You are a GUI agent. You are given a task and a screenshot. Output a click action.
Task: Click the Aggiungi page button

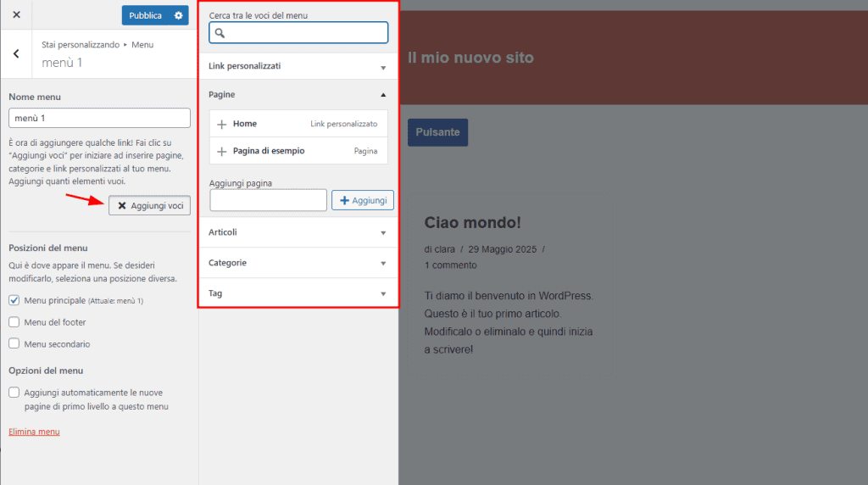click(x=363, y=200)
